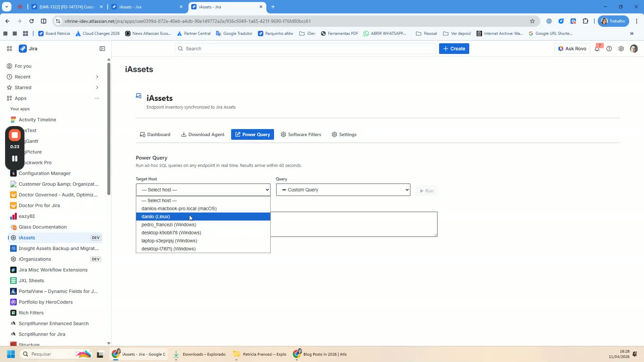The height and width of the screenshot is (362, 644).
Task: Open Jira settings gear icon
Action: pos(621,49)
